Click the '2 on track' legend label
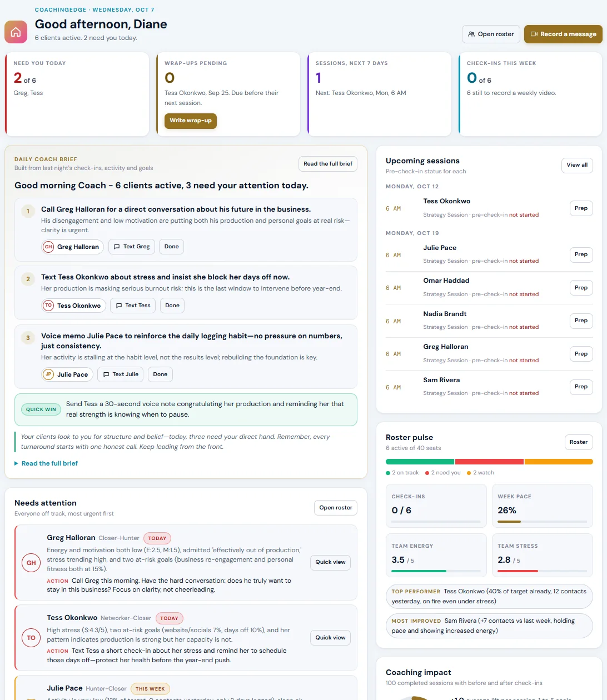Screen dimensions: 607x700 pos(405,473)
